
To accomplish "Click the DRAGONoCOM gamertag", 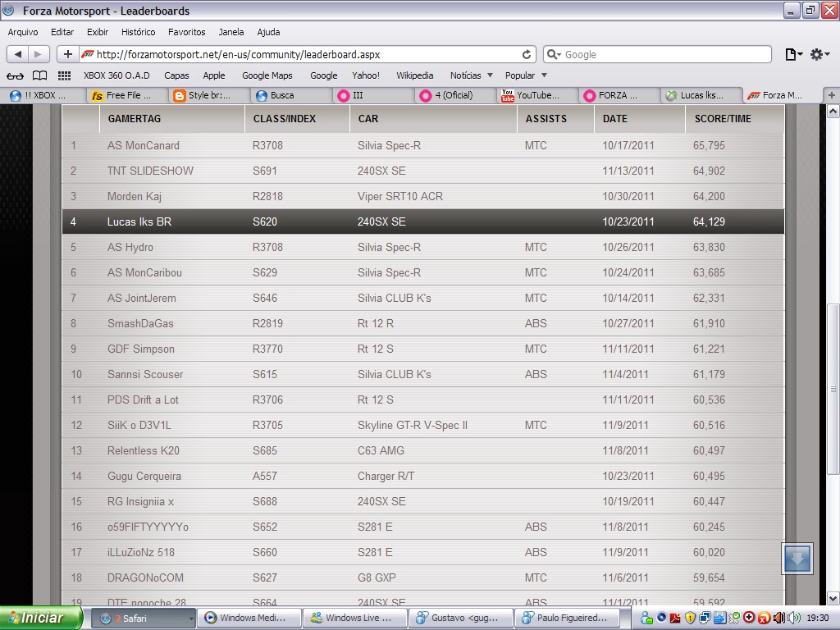I will coord(145,578).
